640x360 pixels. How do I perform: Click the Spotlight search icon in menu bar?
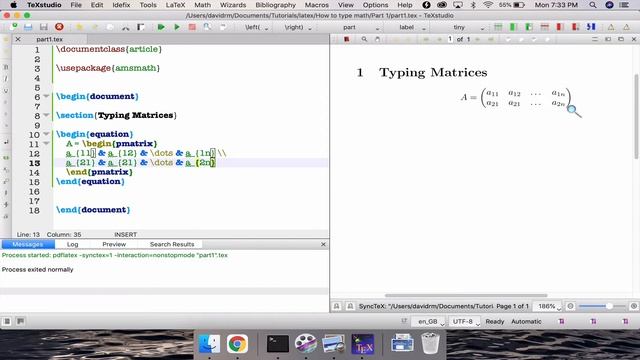(593, 5)
